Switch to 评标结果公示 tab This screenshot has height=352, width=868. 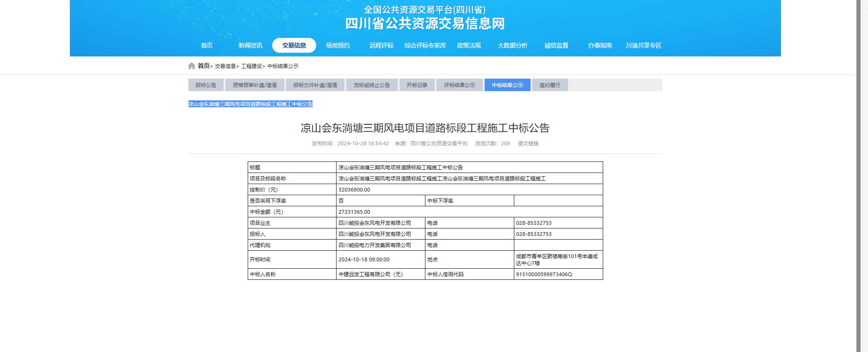click(460, 85)
